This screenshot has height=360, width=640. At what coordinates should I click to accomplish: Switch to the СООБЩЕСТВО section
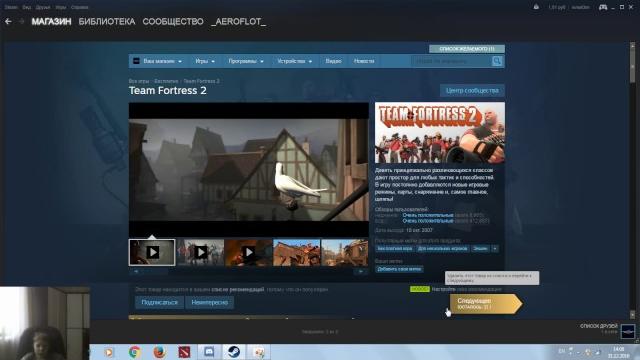pyautogui.click(x=173, y=22)
